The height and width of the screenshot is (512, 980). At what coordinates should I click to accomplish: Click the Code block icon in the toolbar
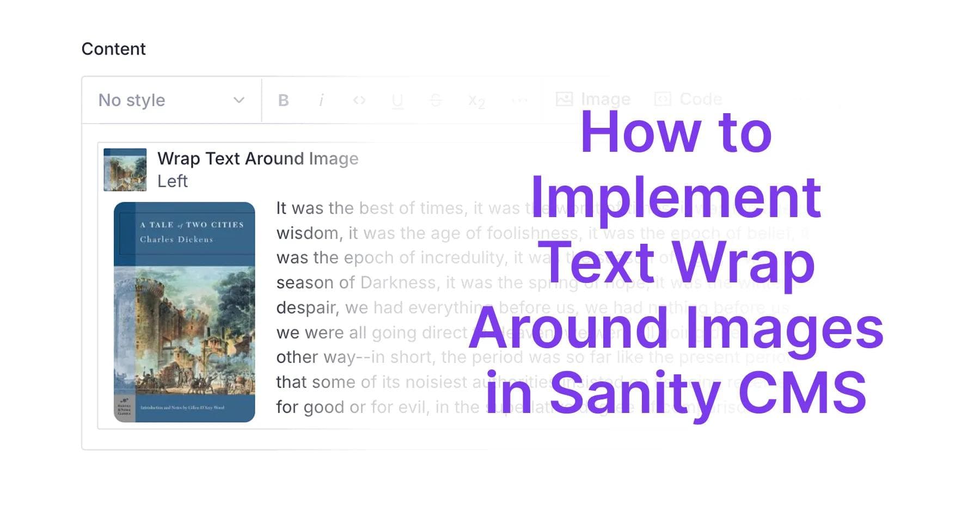(x=662, y=99)
